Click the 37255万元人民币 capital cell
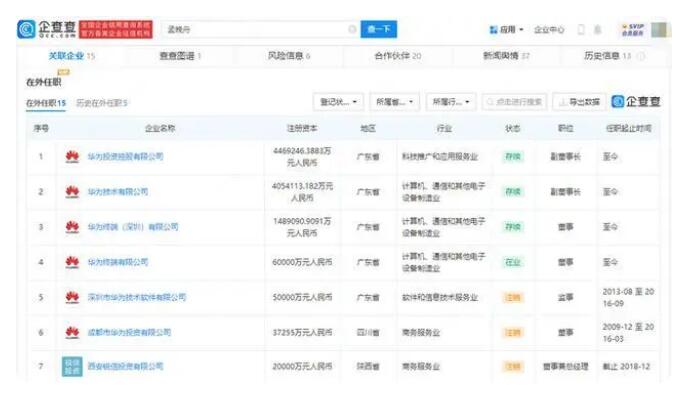The image size is (690, 394). click(302, 333)
